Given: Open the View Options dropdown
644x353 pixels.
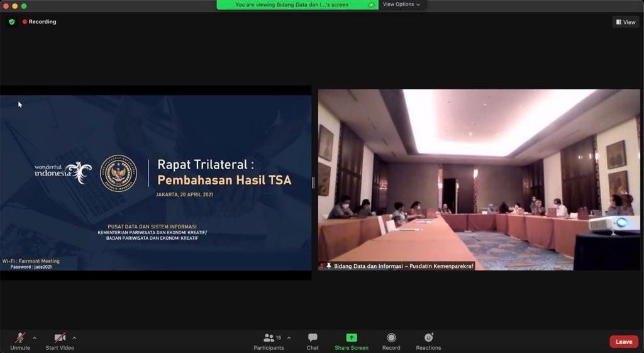Looking at the screenshot, I should (401, 4).
